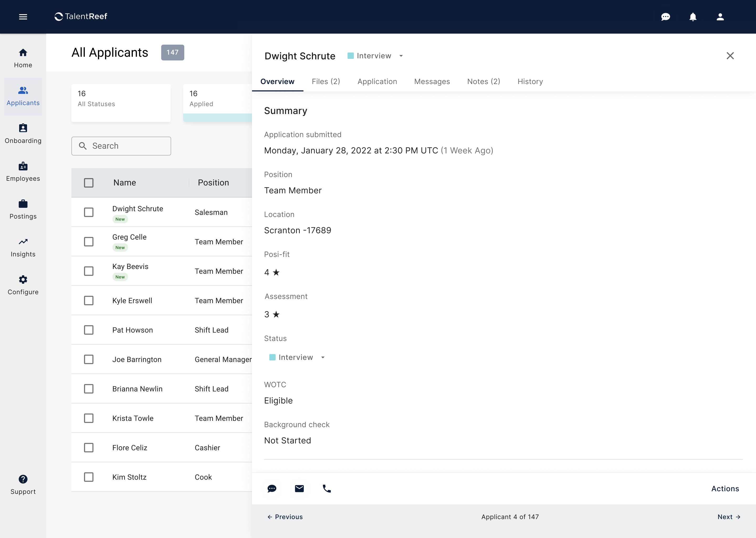Go to Onboarding in sidebar
756x538 pixels.
(23, 134)
